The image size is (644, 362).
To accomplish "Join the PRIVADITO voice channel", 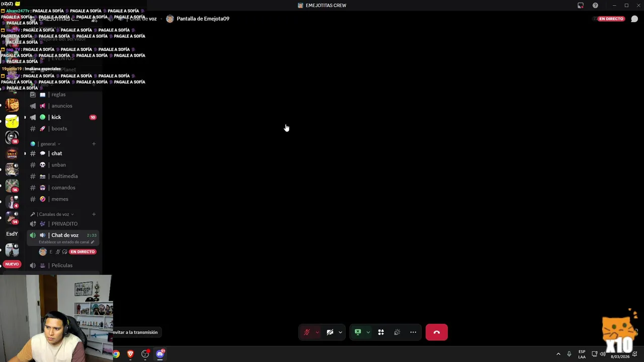I will [x=63, y=224].
